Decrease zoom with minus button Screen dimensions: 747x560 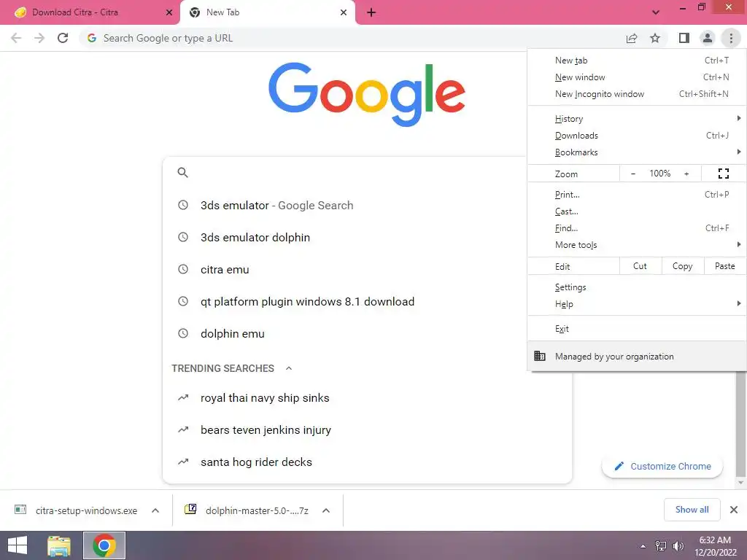point(632,174)
